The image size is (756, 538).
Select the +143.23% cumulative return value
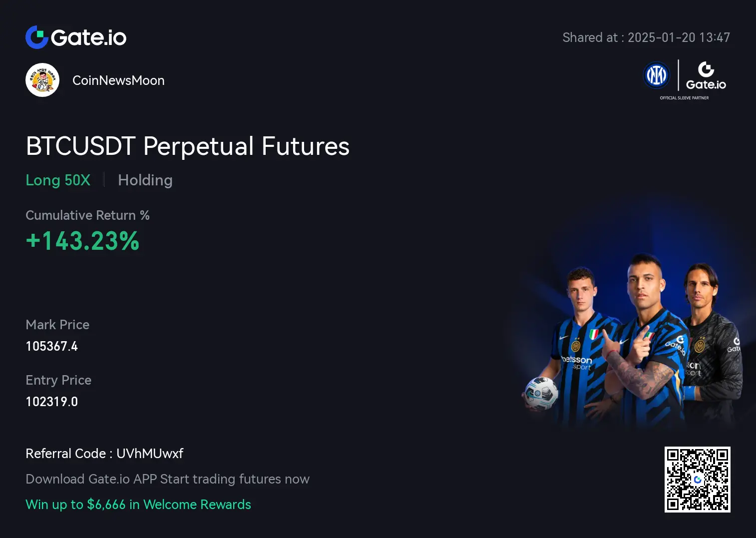[x=82, y=241]
